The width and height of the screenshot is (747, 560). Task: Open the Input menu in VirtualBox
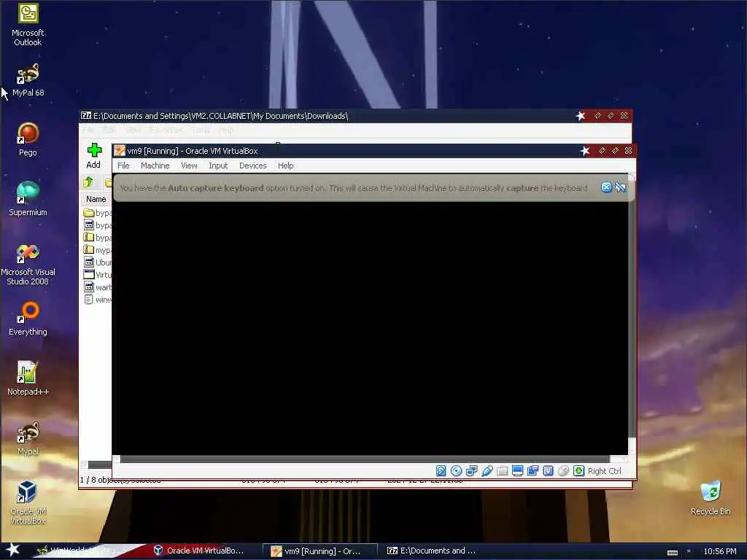[217, 166]
